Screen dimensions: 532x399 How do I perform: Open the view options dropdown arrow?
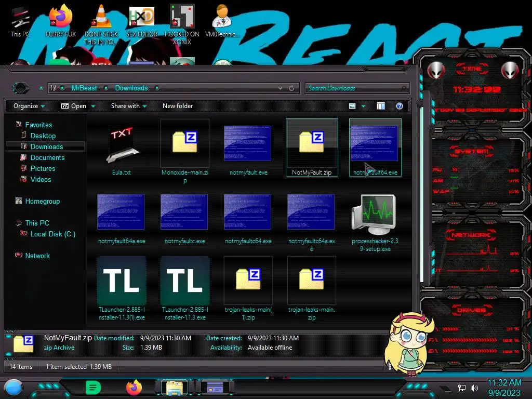(x=363, y=106)
